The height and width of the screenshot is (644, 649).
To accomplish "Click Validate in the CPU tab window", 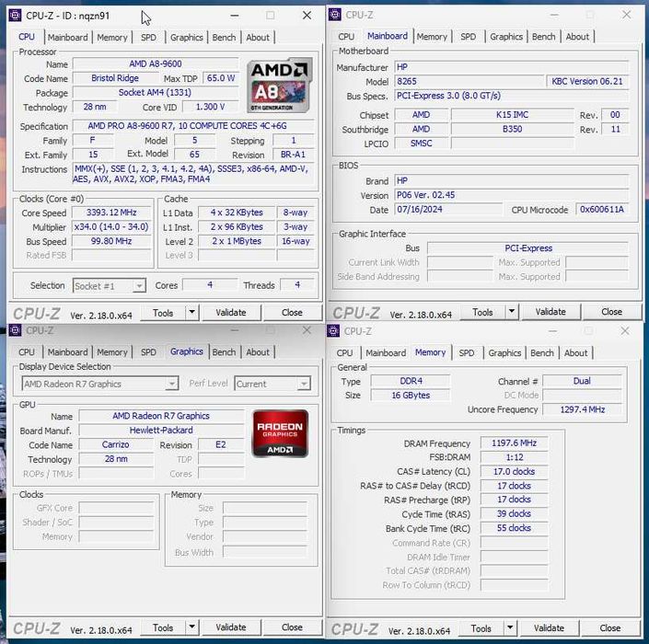I will click(x=231, y=312).
